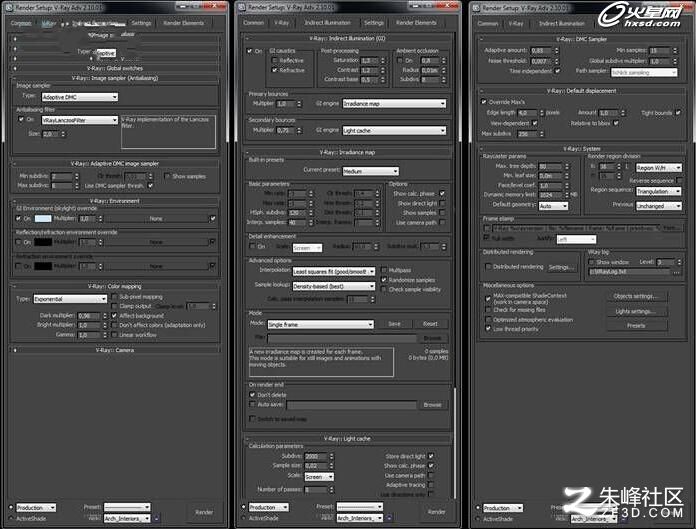Click Reflection/refraction override black color swatch
Viewport: 696px width, 529px height.
43,242
